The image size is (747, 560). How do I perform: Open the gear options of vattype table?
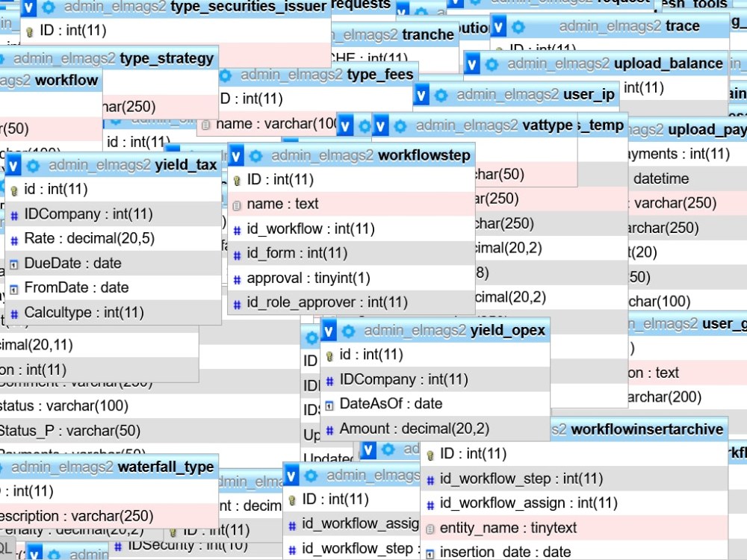[x=400, y=126]
